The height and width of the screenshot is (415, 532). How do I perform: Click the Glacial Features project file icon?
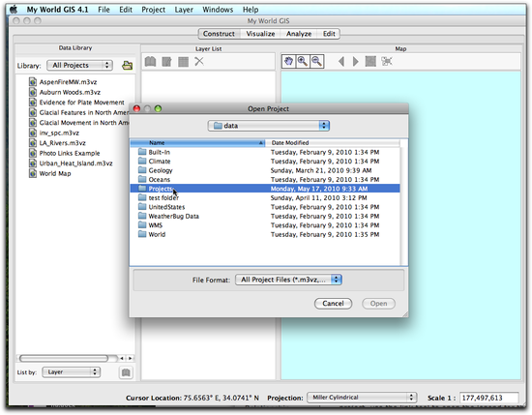[33, 112]
